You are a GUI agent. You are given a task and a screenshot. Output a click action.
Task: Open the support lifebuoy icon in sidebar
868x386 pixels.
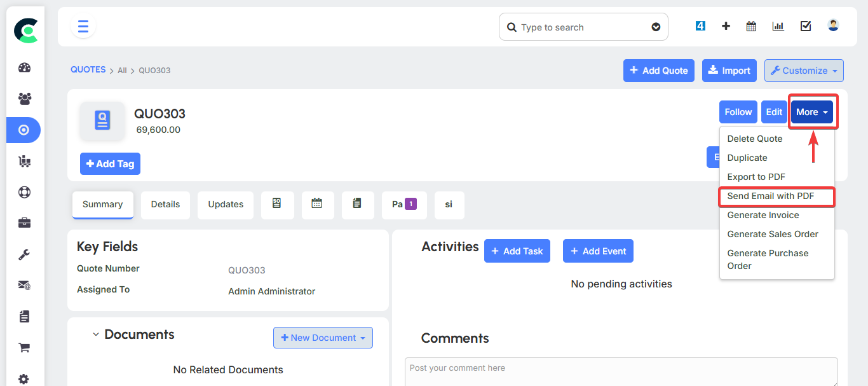point(24,192)
